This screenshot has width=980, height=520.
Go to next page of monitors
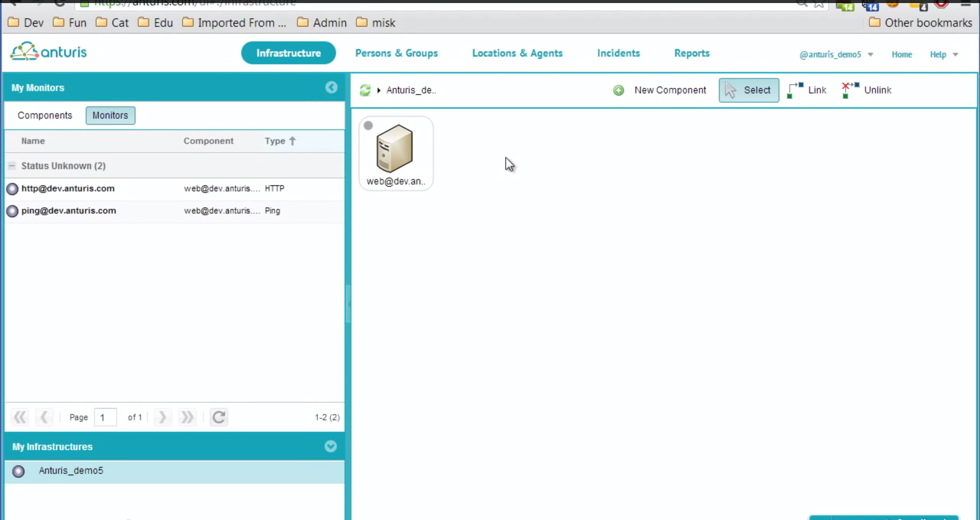pyautogui.click(x=162, y=417)
